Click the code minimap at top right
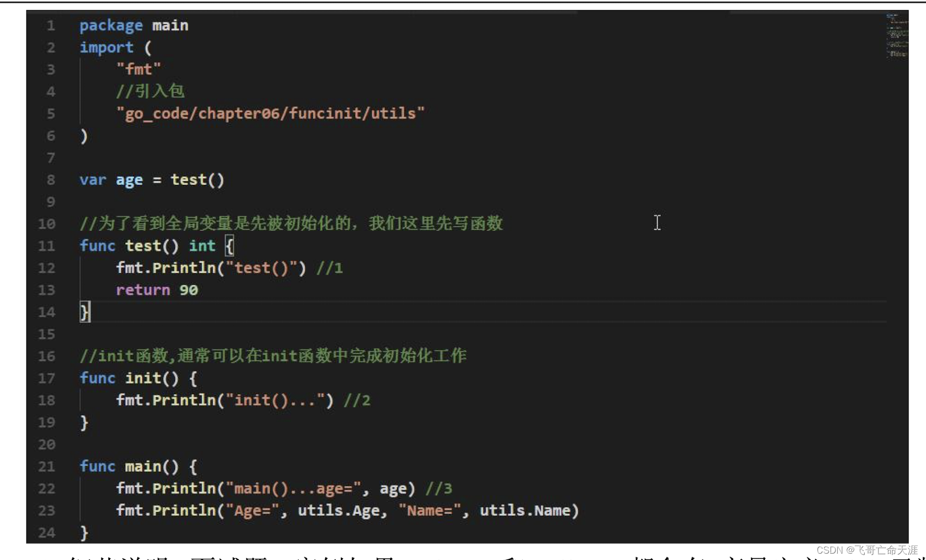 tap(897, 35)
